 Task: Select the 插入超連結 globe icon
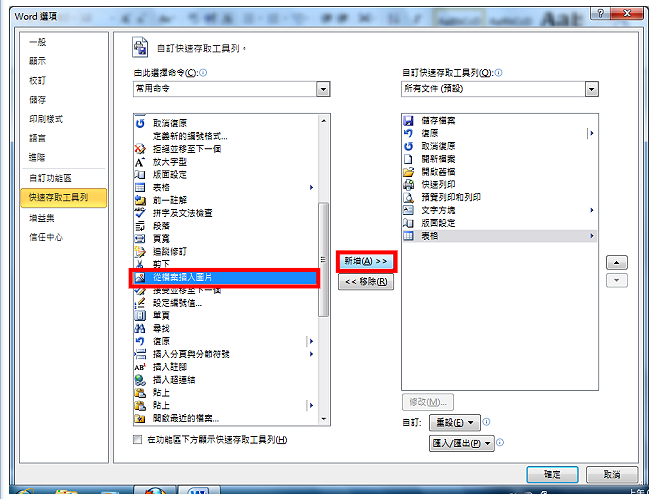tap(140, 380)
